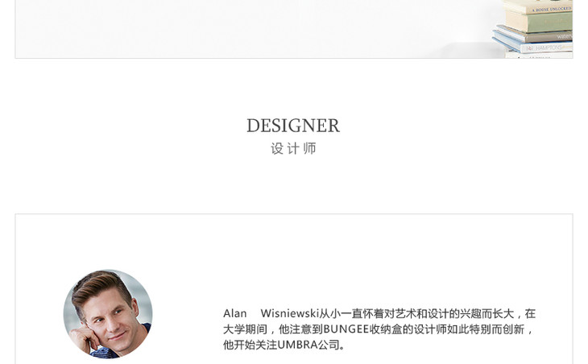Click the 设计师 subtitle text
The height and width of the screenshot is (364, 588).
click(294, 148)
